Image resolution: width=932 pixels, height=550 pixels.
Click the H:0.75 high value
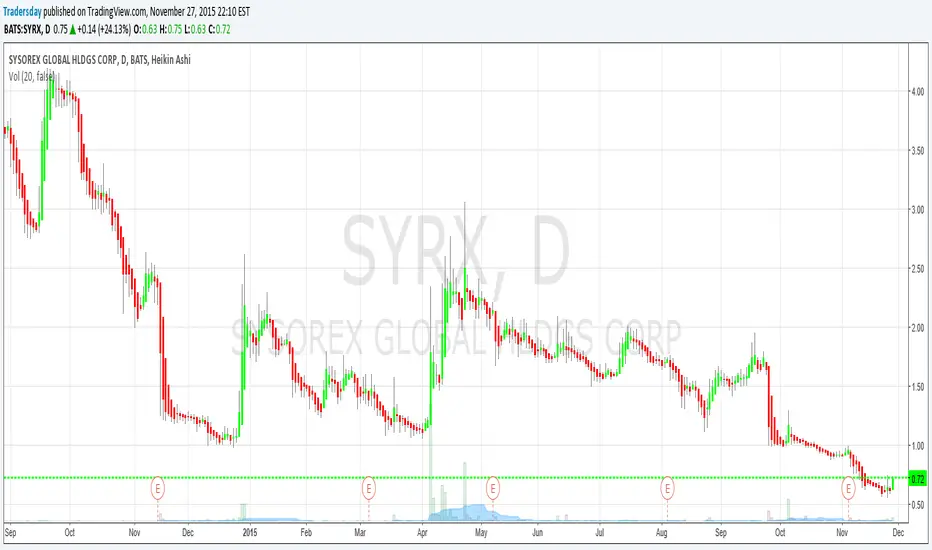171,29
